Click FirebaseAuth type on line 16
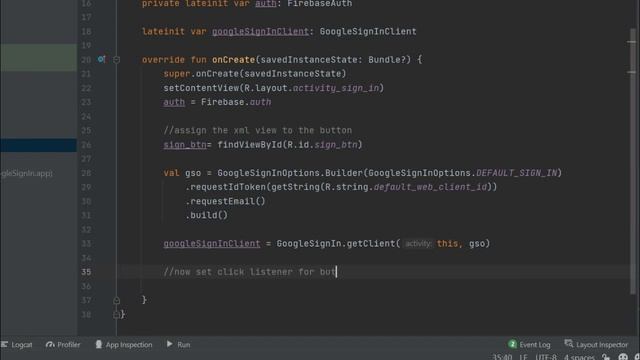640x360 pixels. pos(320,4)
